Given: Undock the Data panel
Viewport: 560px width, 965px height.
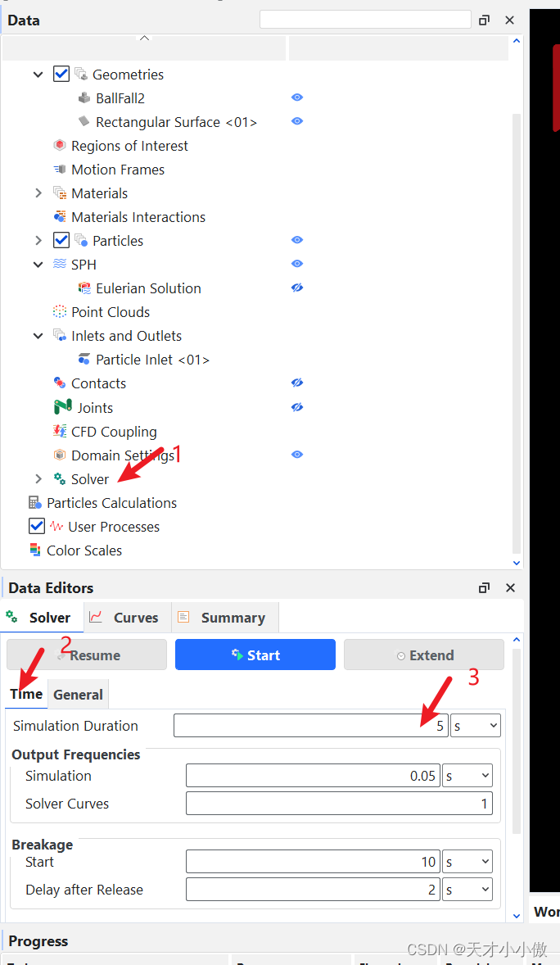Looking at the screenshot, I should point(485,20).
